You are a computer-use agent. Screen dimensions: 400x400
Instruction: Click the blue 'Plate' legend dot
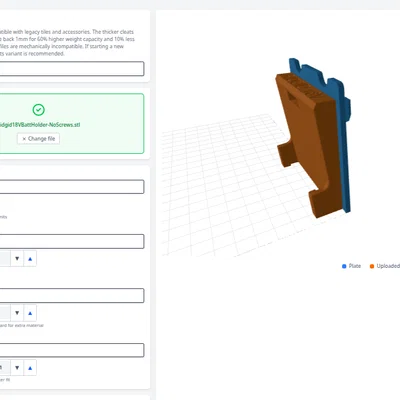(344, 266)
